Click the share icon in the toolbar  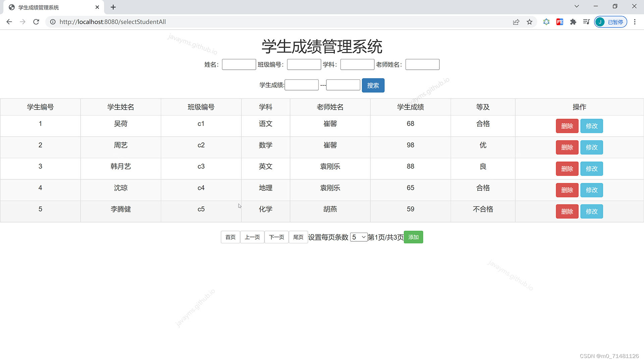516,22
